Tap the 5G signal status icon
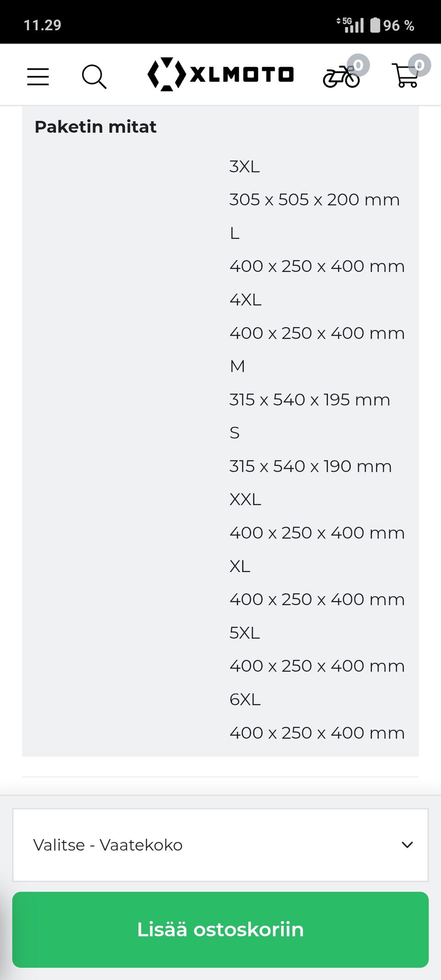The width and height of the screenshot is (441, 980). (x=350, y=25)
